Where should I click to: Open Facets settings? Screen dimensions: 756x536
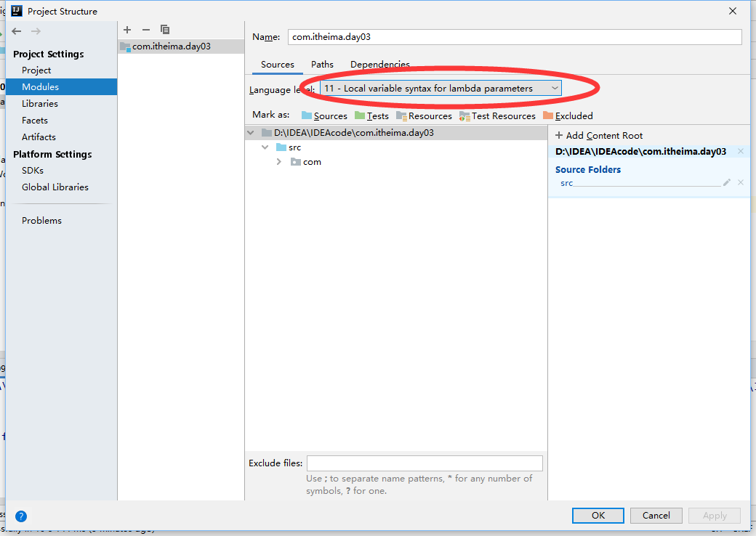click(35, 121)
